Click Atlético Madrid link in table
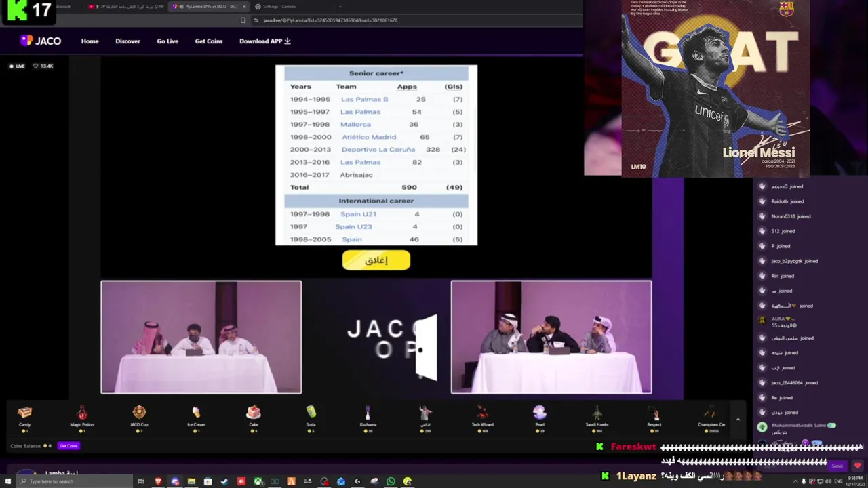Viewport: 868px width, 488px height. (369, 137)
